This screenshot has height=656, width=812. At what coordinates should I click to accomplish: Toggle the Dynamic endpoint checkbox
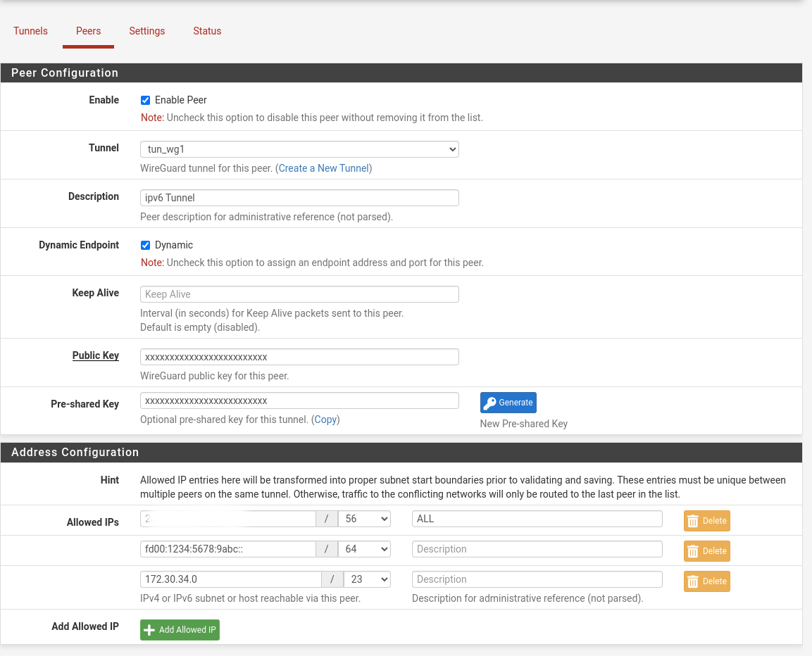pos(145,245)
